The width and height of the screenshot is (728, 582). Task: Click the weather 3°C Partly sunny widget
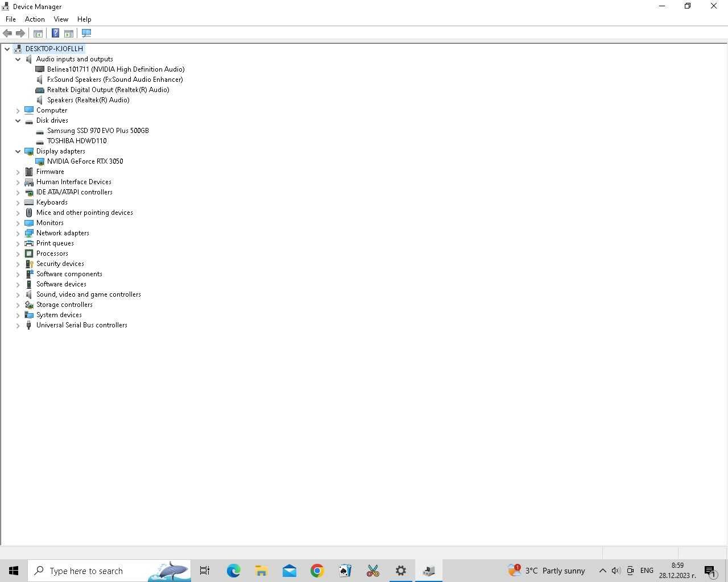(x=547, y=571)
